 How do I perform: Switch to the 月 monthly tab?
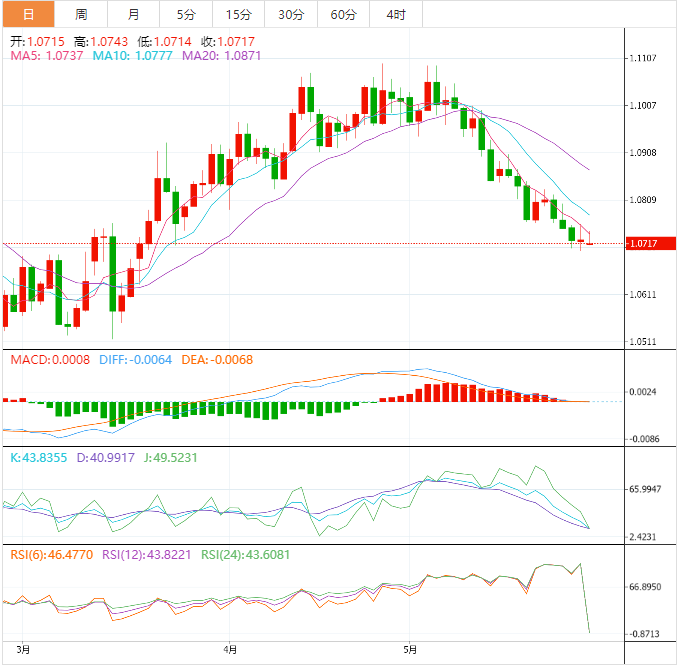tap(134, 14)
